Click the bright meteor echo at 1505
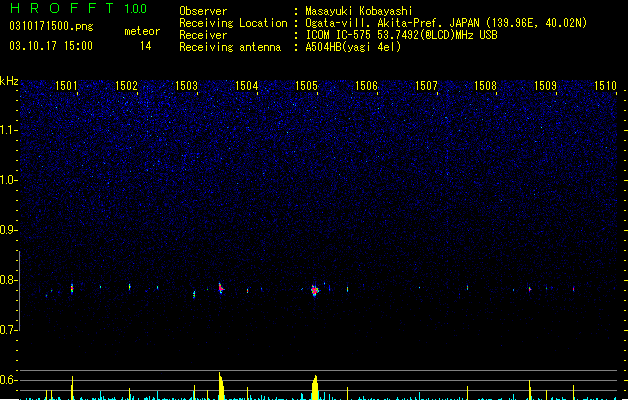The image size is (629, 400). (315, 290)
